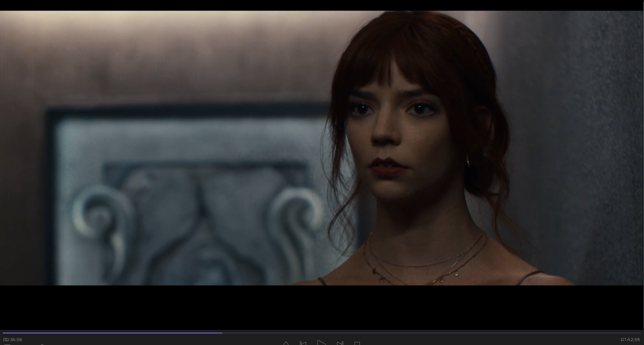Click the elapsed time 00:34:56
644x345 pixels.
tap(13, 340)
